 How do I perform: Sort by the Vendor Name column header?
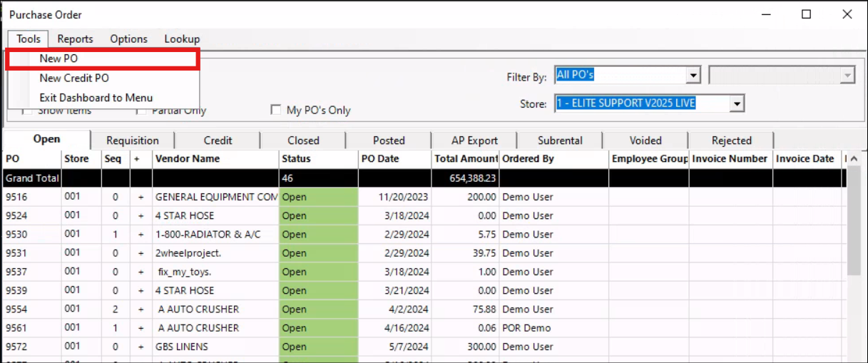coord(188,159)
